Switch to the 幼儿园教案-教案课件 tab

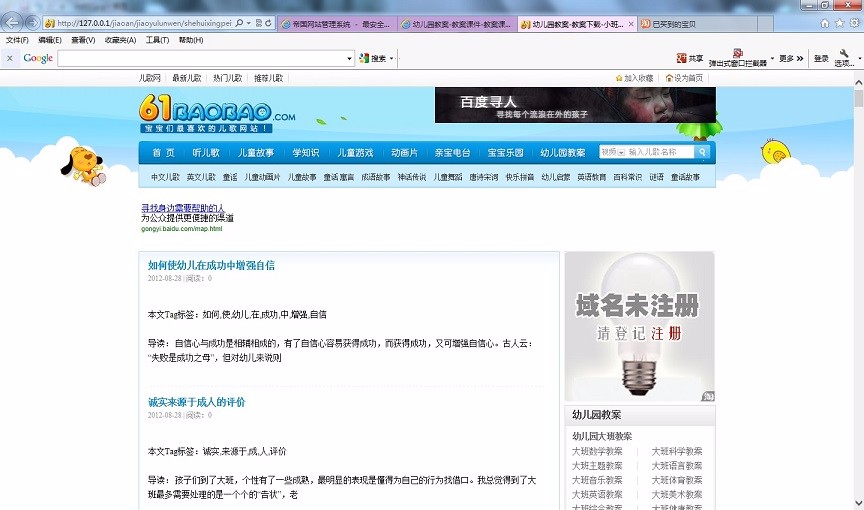[x=457, y=24]
